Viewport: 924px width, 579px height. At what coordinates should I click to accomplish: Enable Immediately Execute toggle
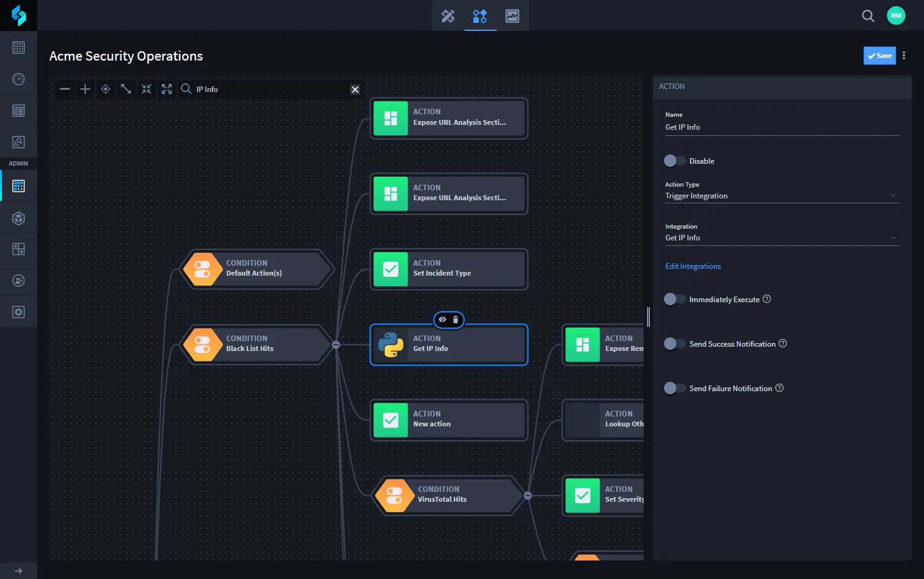[674, 299]
